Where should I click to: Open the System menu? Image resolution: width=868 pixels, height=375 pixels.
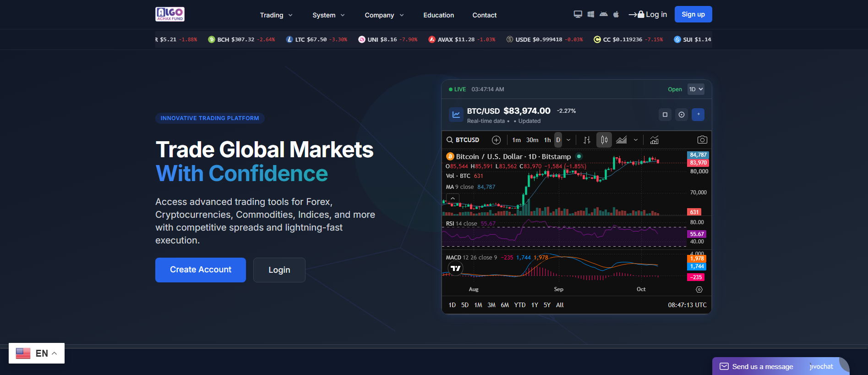[x=328, y=15]
